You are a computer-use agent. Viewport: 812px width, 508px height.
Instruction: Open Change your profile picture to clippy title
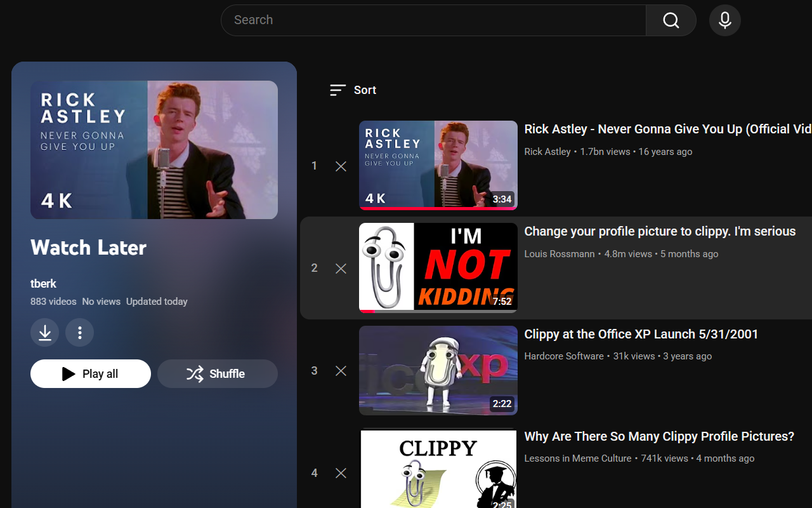(660, 232)
